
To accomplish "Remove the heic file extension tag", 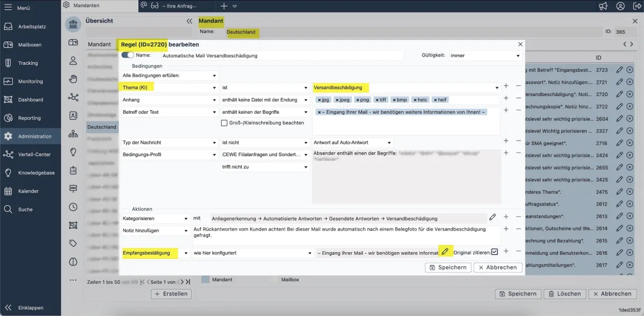I will [x=415, y=100].
